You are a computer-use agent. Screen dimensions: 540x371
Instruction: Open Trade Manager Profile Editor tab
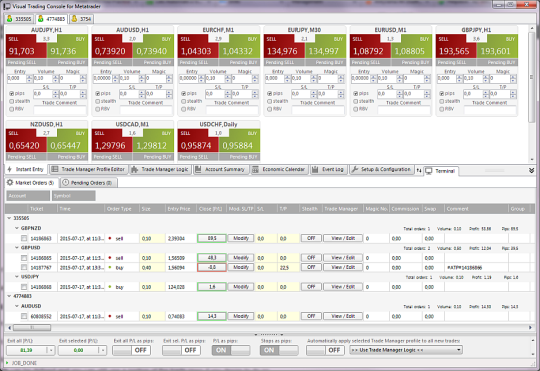pos(88,169)
